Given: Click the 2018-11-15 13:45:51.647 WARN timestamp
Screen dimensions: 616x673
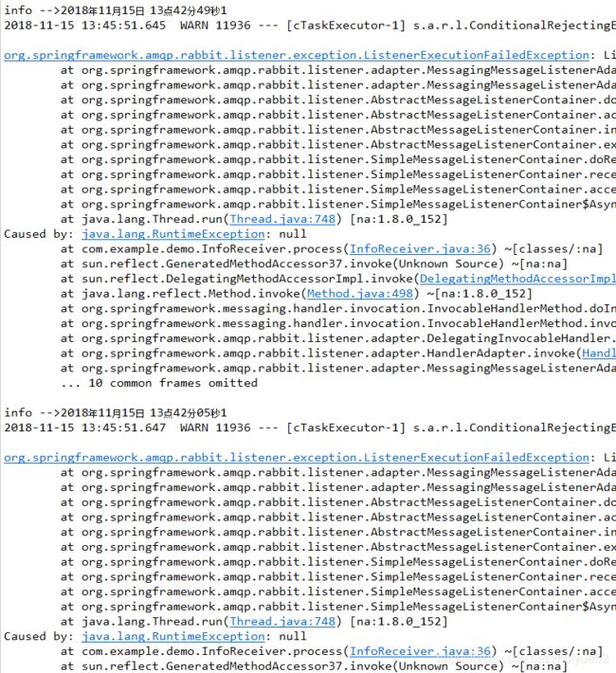Looking at the screenshot, I should point(85,427).
